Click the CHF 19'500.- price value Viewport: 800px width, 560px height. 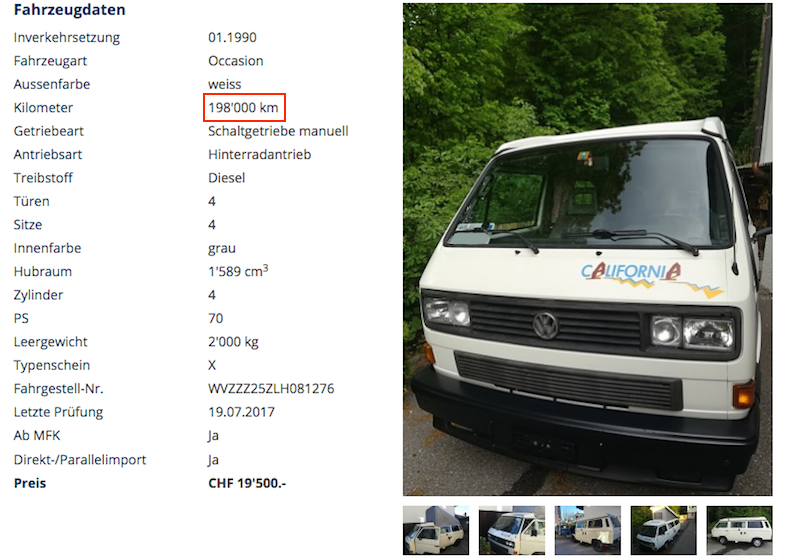(247, 483)
